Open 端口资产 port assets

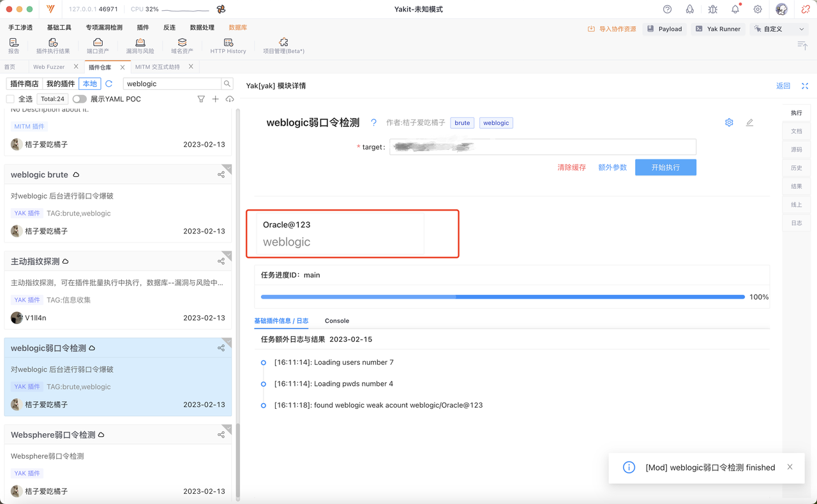point(98,46)
